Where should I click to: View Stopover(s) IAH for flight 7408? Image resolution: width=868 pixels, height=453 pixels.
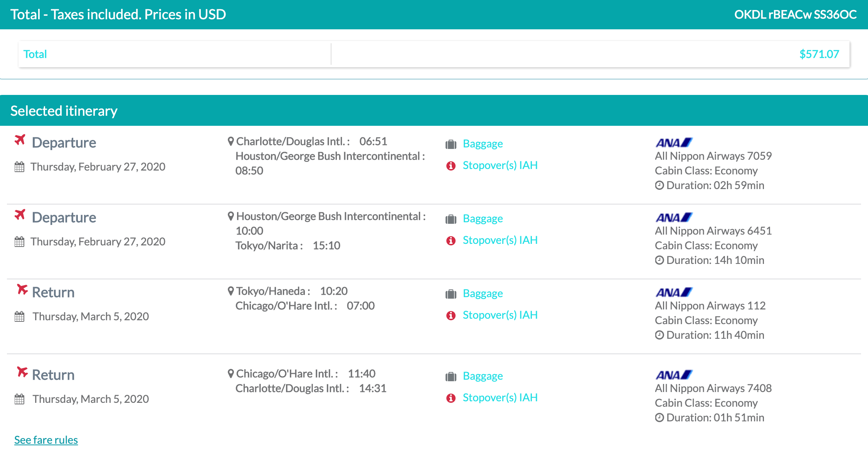pos(500,398)
